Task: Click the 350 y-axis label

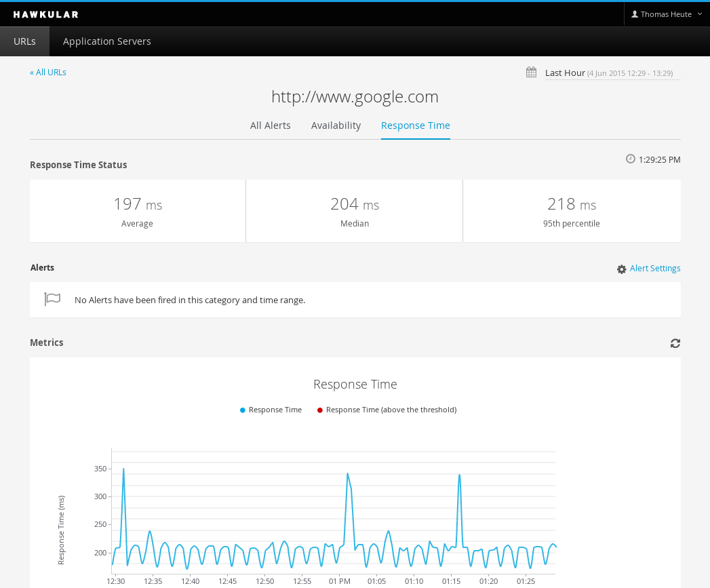Action: tap(100, 469)
